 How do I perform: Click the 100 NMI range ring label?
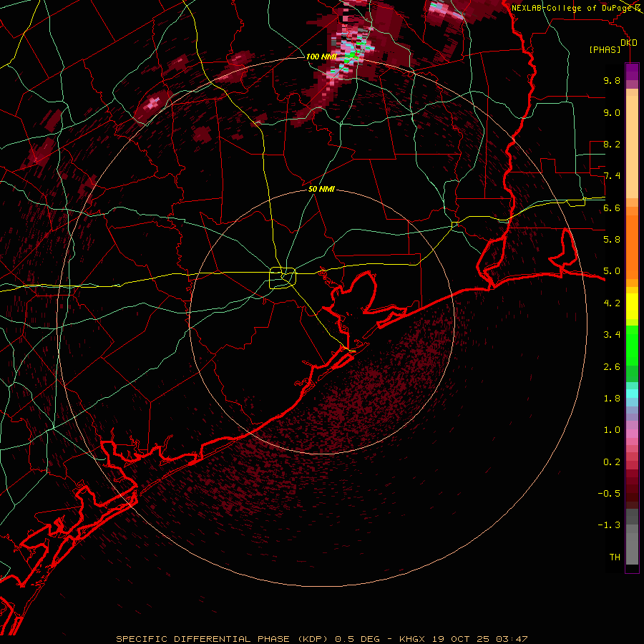click(321, 57)
